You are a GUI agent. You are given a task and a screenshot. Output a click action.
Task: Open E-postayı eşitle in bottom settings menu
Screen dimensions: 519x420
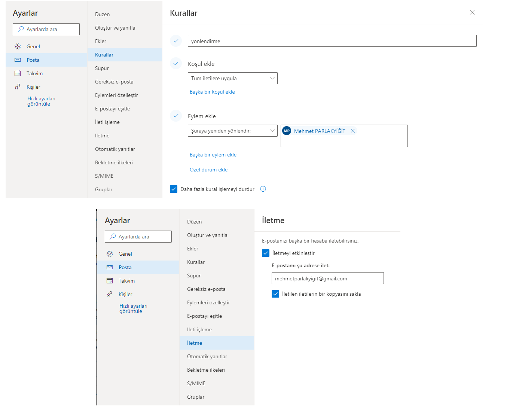(x=217, y=316)
